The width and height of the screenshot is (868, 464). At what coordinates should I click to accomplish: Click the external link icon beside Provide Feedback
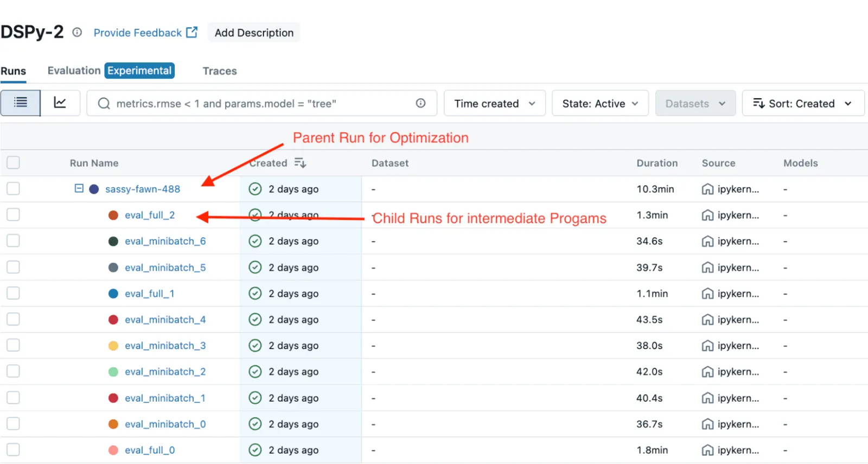click(192, 33)
